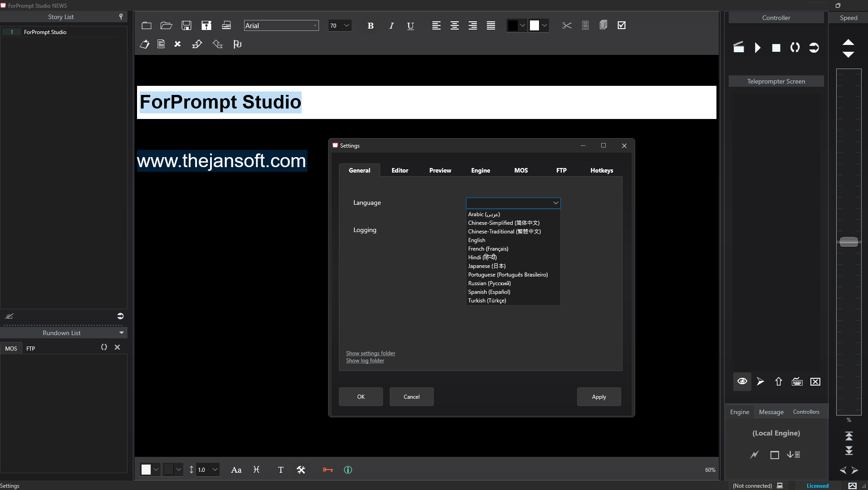Select the FTP tab in Rundown List
Screen dimensions: 868x490
(30, 348)
